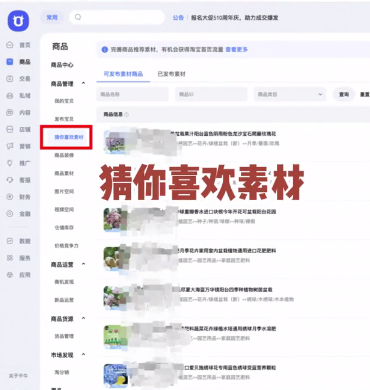This screenshot has height=390, width=370.
Task: Open 首页 home in left sidebar
Action: point(19,45)
